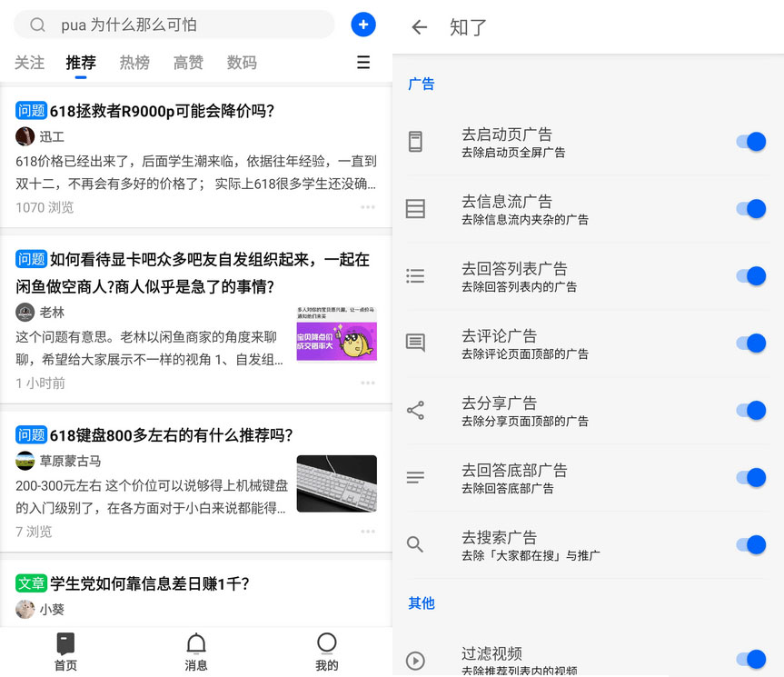Screen dimensions: 784x677
Task: Click the back arrow beside 知了
Action: point(419,28)
